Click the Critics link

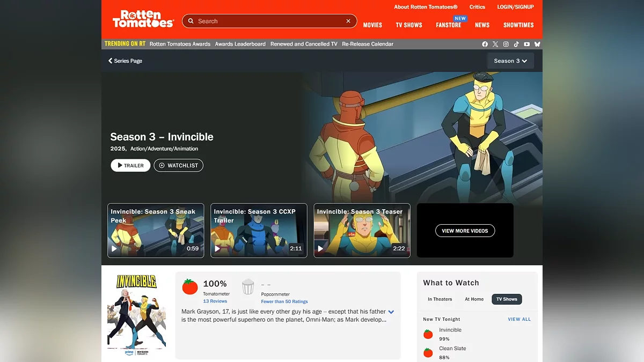[x=477, y=7]
